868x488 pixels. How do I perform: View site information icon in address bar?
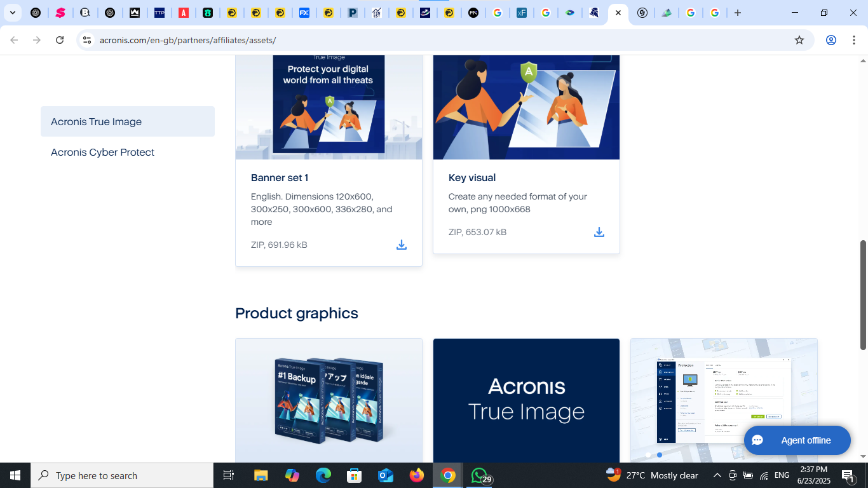click(87, 40)
